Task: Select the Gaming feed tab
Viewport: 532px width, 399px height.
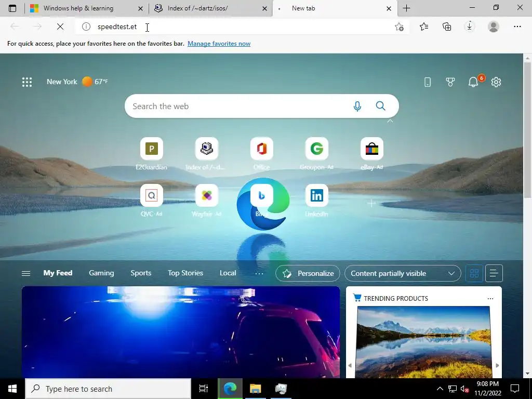Action: coord(101,273)
